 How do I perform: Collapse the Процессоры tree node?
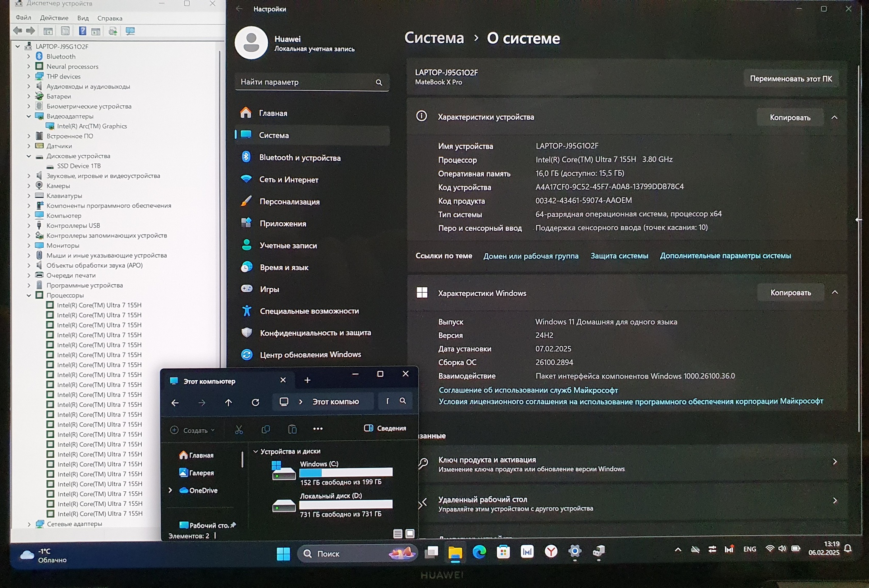(29, 295)
